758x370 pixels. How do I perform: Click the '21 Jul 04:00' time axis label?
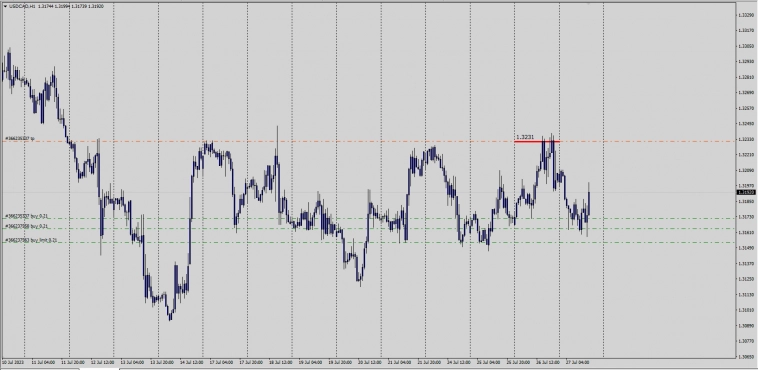[x=400, y=362]
